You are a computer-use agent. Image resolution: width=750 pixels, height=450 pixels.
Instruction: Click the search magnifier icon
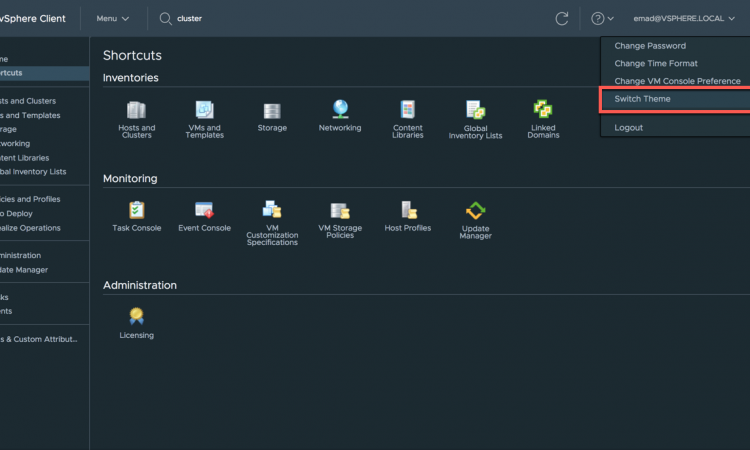pyautogui.click(x=165, y=19)
